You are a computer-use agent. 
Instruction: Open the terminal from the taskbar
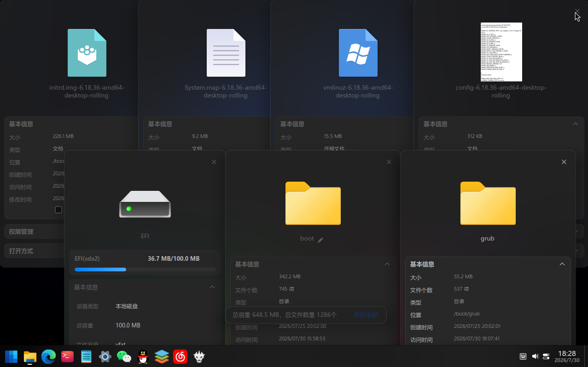tap(68, 356)
